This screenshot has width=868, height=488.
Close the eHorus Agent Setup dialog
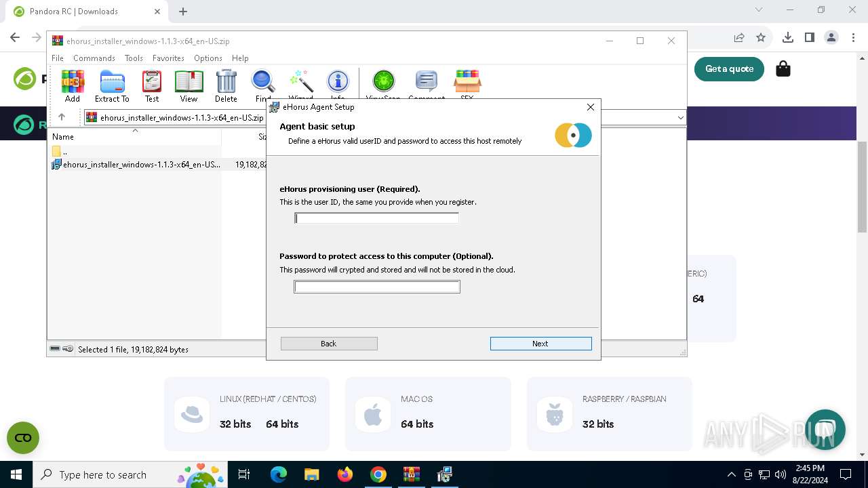(x=591, y=107)
